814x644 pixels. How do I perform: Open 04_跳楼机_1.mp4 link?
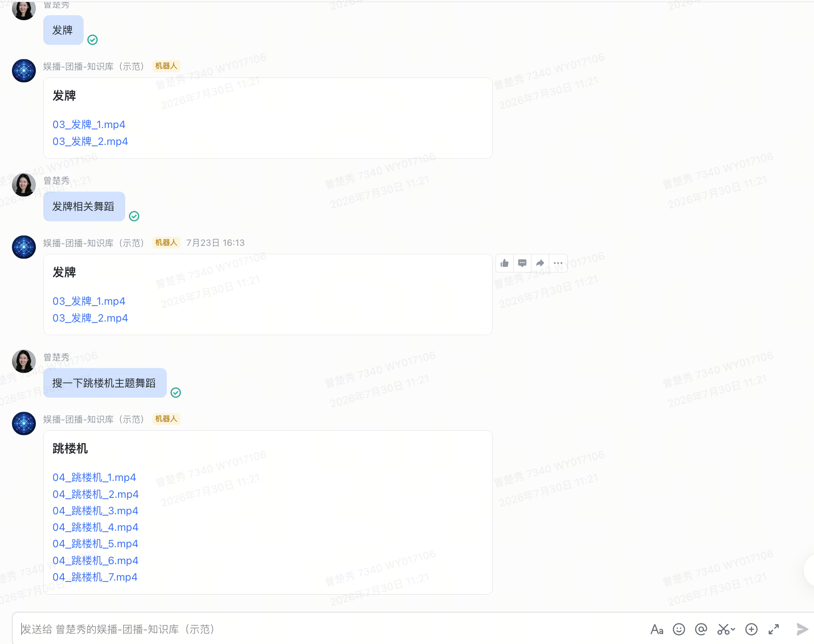point(94,477)
